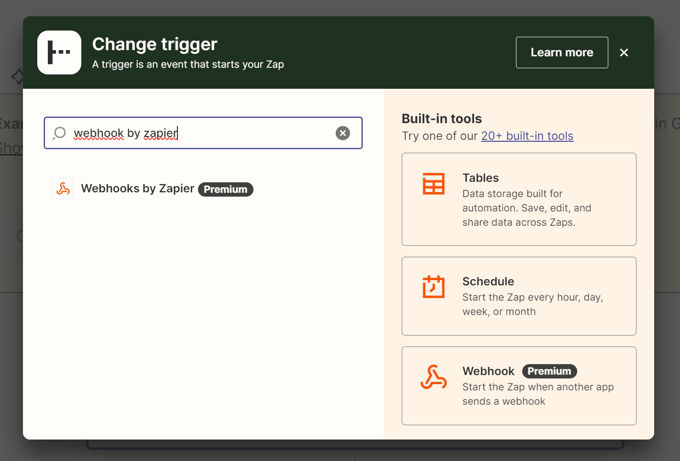Viewport: 680px width, 461px height.
Task: Choose the Schedule built-in tool card
Action: coord(519,296)
